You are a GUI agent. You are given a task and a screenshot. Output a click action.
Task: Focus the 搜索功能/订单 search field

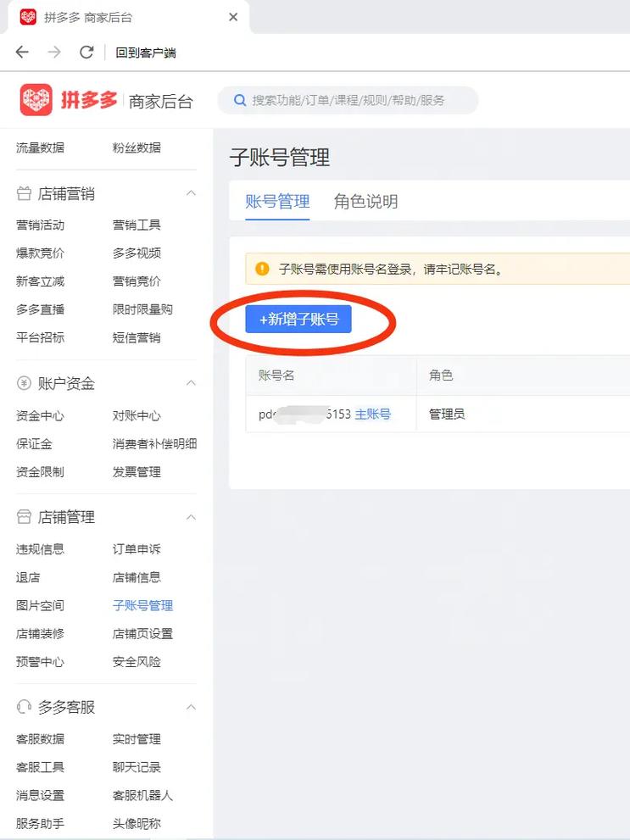348,100
